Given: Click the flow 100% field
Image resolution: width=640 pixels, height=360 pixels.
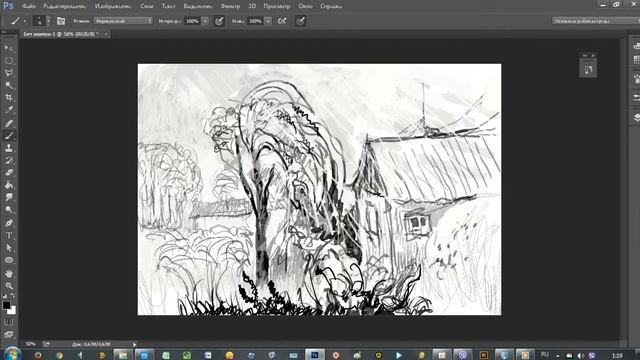Looking at the screenshot, I should [x=255, y=21].
